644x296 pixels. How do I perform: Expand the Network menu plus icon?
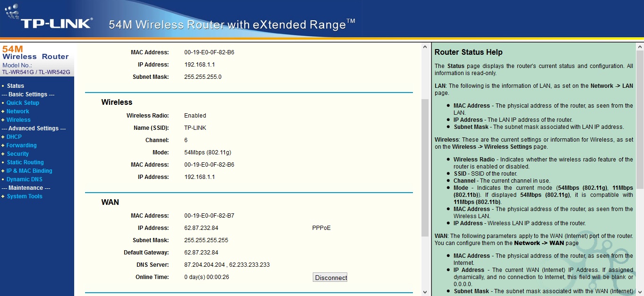click(x=3, y=111)
